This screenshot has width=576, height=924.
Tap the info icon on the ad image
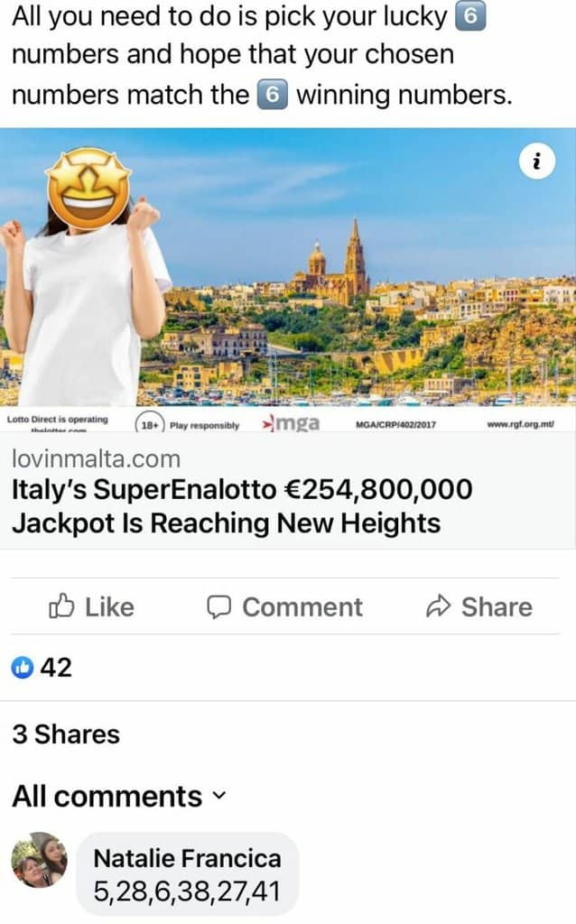click(536, 161)
